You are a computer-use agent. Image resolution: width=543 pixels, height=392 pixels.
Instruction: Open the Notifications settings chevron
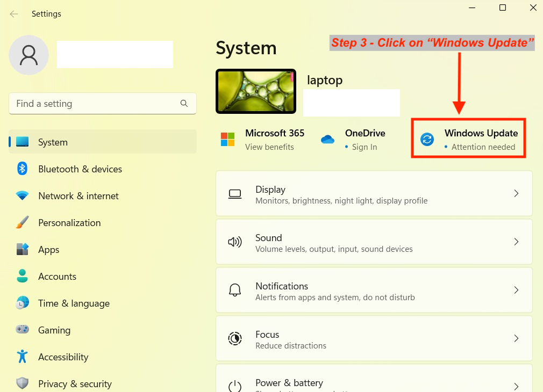click(516, 290)
